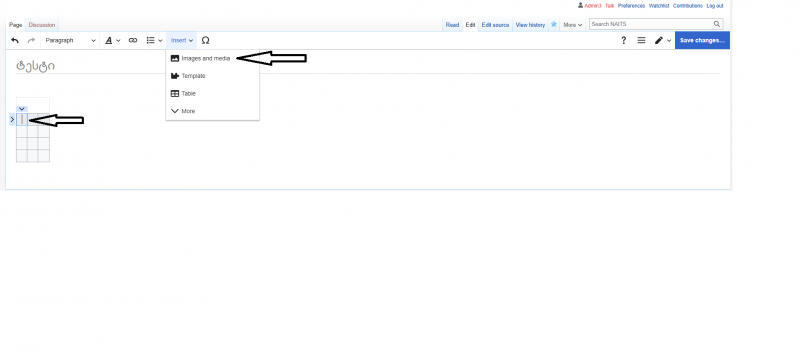
Task: Open the Admin3 user page
Action: click(x=593, y=6)
